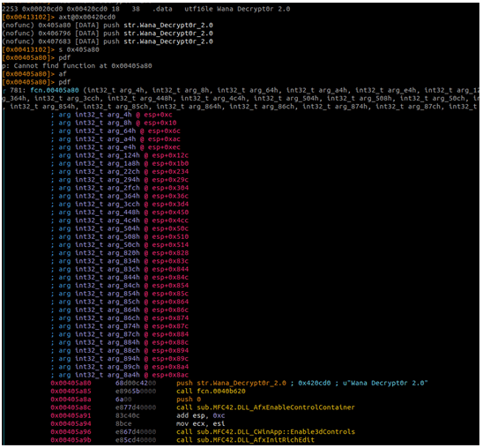Click instruction address 0x00405a8c
The width and height of the screenshot is (483, 448).
coord(71,407)
